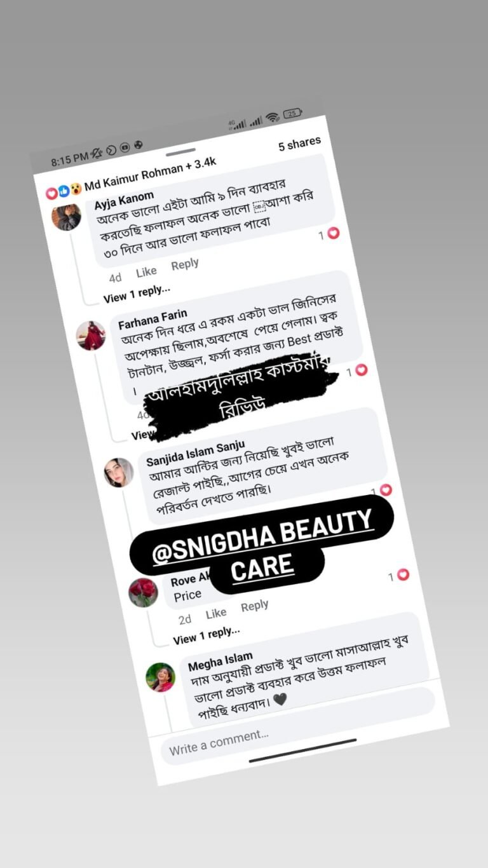Reply to the Price comment

(x=255, y=606)
